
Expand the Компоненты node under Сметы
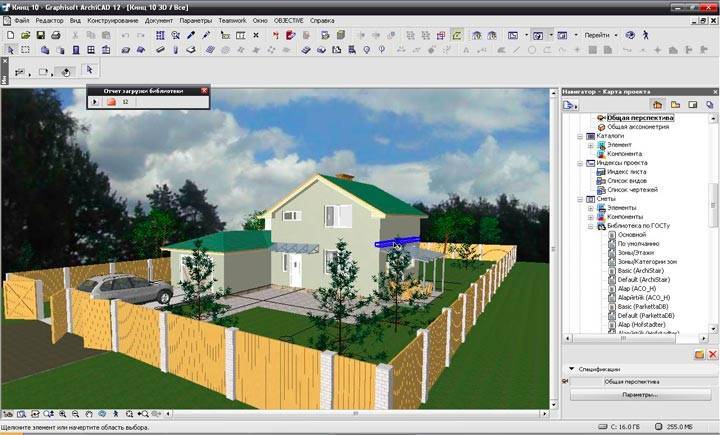coord(591,217)
